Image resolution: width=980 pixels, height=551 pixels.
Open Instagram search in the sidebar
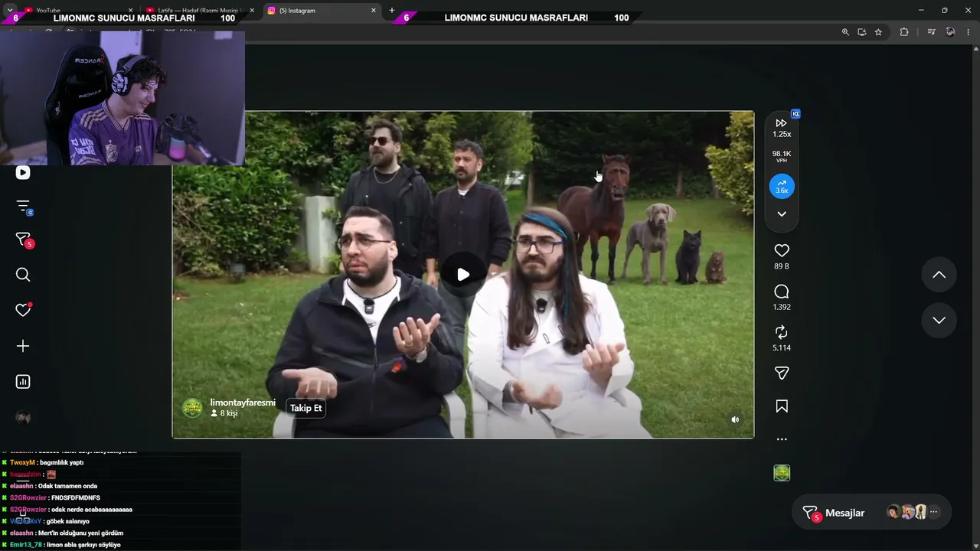23,275
